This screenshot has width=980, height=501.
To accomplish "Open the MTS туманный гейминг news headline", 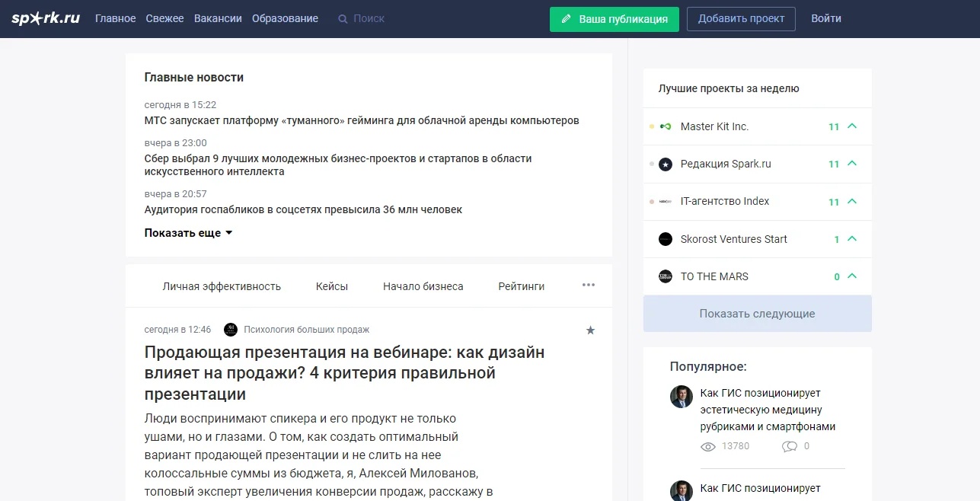I will pyautogui.click(x=362, y=120).
